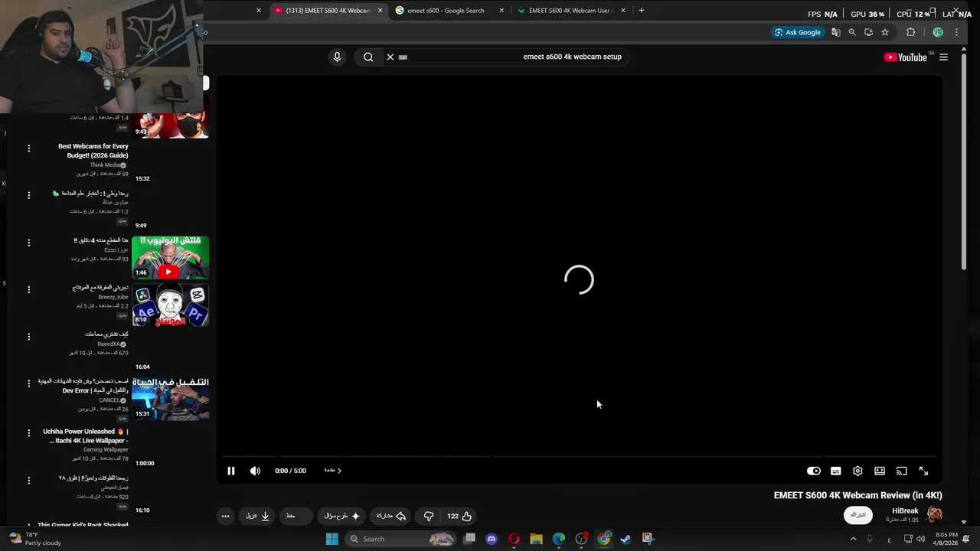
Task: Click the YouTube search magnifier button
Action: [368, 57]
